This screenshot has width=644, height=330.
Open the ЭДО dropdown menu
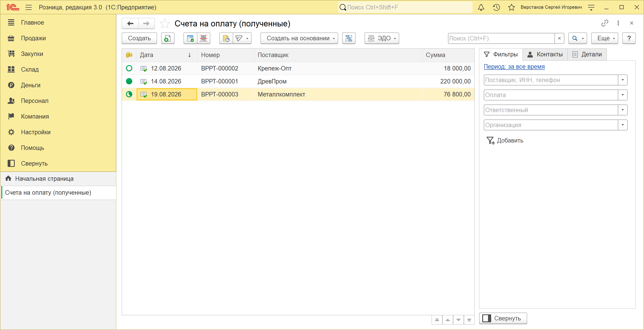click(382, 38)
